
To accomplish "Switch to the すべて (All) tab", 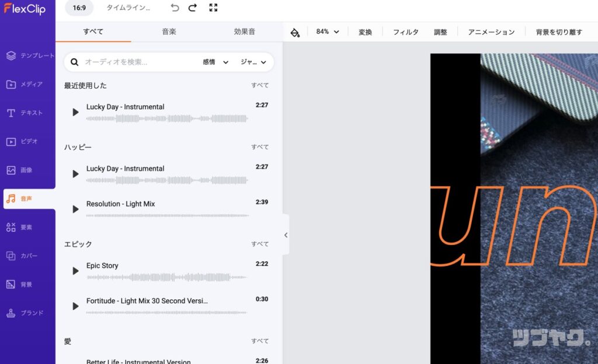I will [93, 32].
